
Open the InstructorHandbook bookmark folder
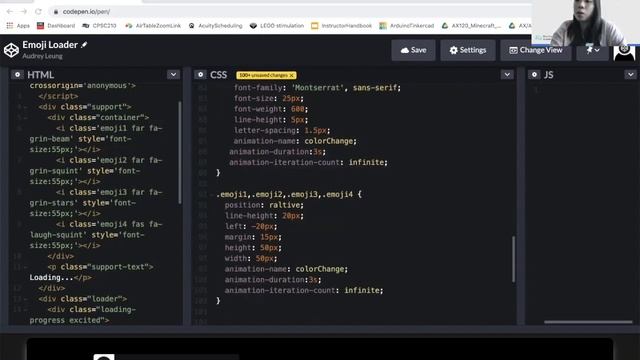point(341,26)
